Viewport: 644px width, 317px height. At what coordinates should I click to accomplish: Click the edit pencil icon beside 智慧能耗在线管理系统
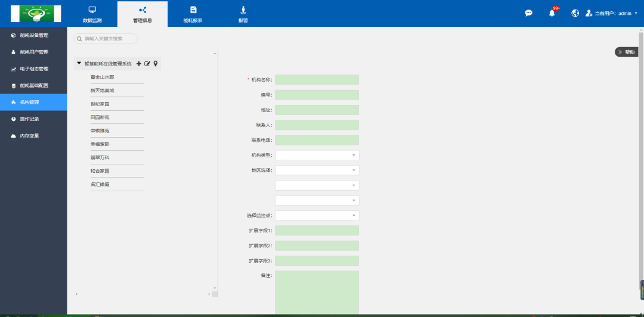147,64
